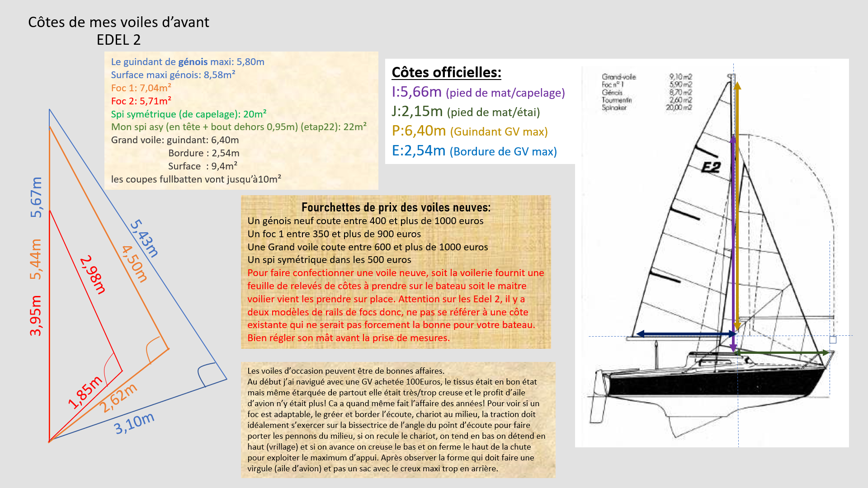This screenshot has width=868, height=488.
Task: Select the purple vertical I arrow on mast
Action: click(733, 244)
